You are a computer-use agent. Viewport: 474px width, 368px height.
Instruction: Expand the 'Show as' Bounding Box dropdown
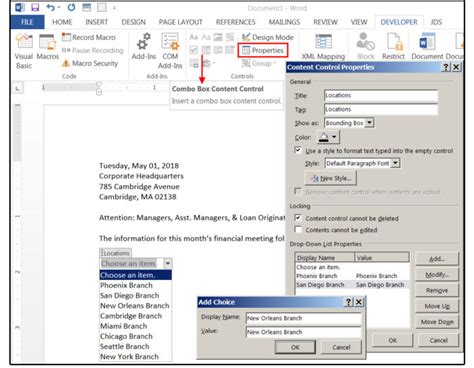369,123
